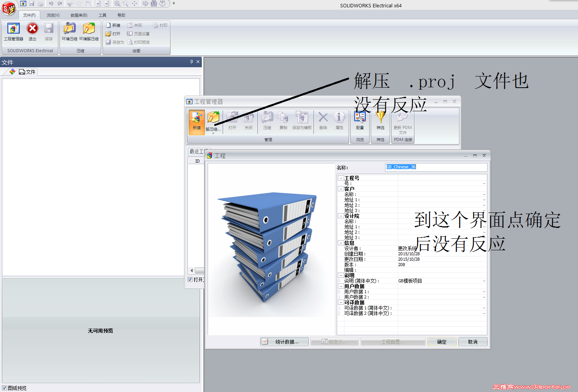Click the 自定义... button
Screen dimensions: 578x392
(335, 342)
